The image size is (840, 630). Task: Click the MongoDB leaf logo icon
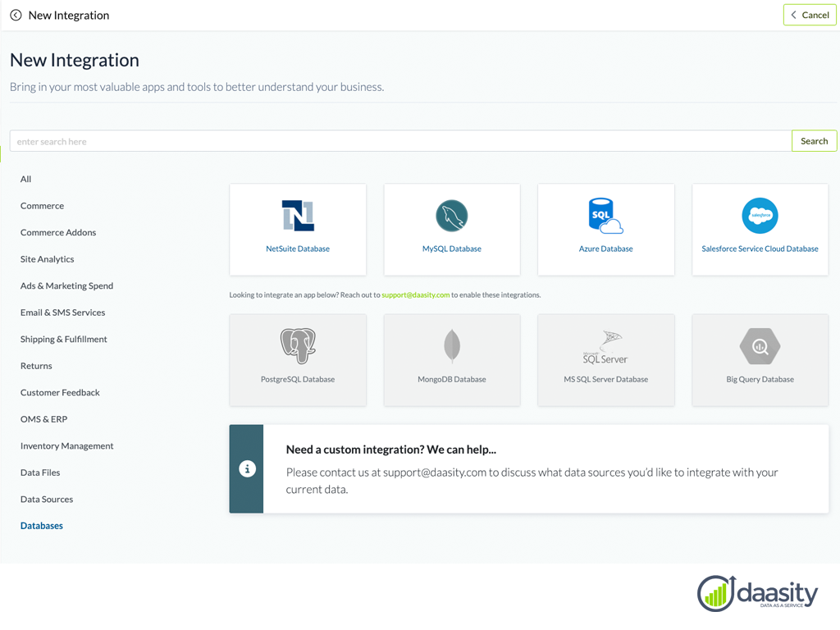[452, 345]
